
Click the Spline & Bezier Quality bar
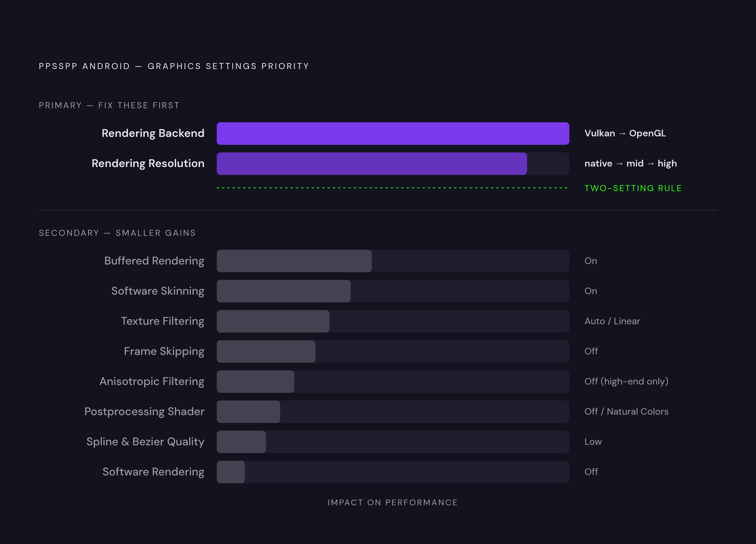point(241,442)
